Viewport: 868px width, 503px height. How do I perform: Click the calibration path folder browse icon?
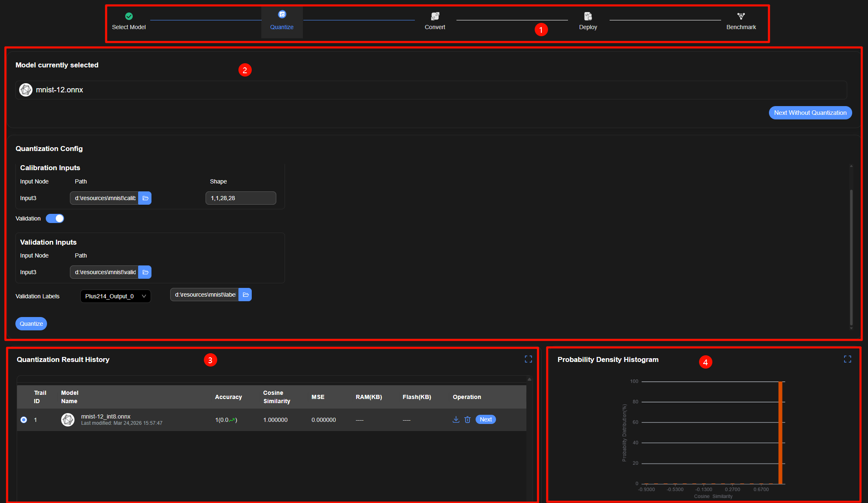tap(145, 198)
